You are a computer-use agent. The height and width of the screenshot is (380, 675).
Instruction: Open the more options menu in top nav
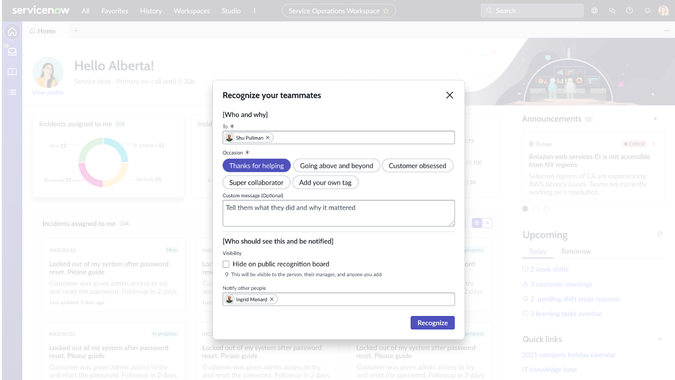[254, 11]
